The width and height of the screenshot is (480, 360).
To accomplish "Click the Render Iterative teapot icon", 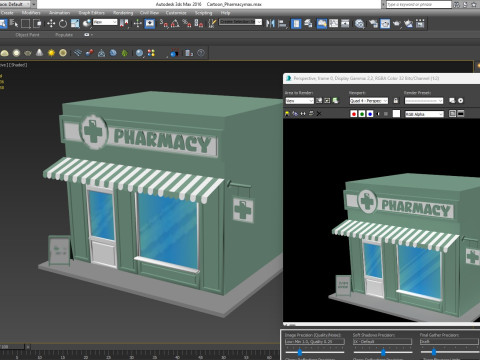I will point(408,23).
